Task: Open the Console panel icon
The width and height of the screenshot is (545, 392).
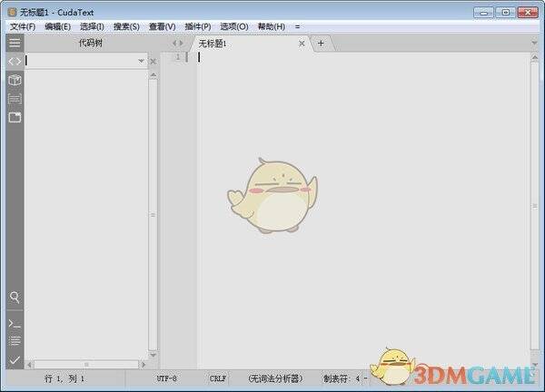Action: 15,324
